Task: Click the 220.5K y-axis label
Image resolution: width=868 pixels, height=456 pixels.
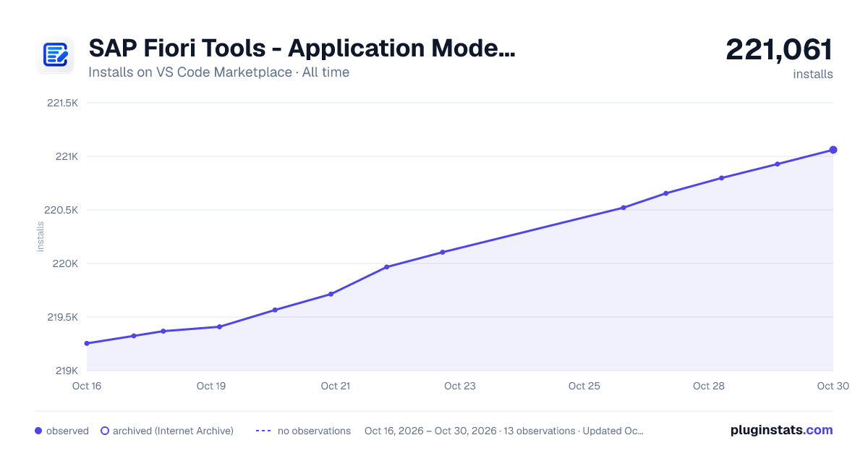Action: click(x=61, y=210)
